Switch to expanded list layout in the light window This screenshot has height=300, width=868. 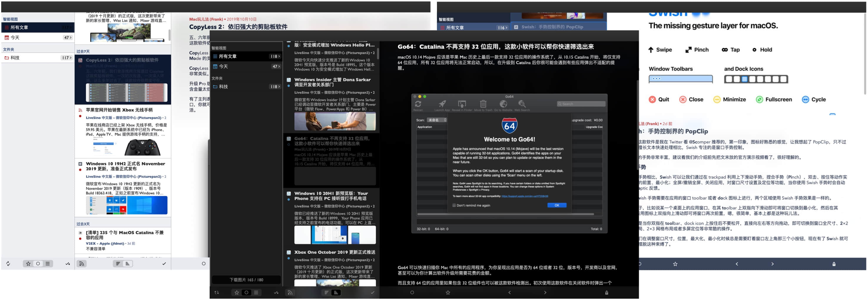(x=127, y=263)
